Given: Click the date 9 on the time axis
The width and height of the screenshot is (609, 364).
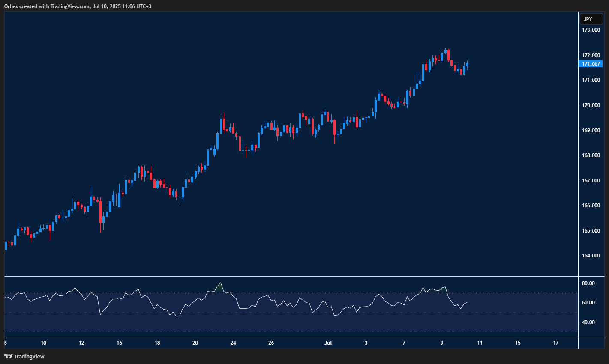Looking at the screenshot, I should pyautogui.click(x=441, y=343).
